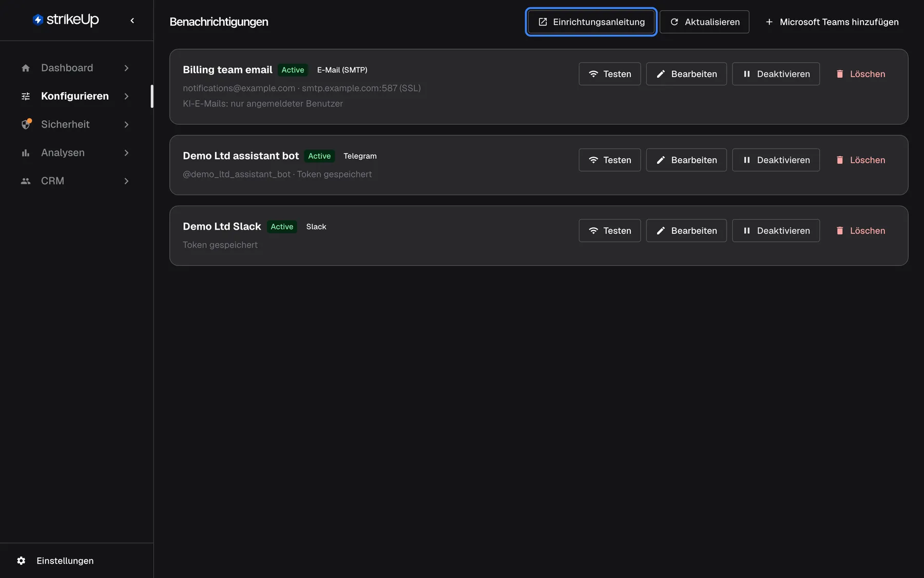Test the Billing team email channel
924x578 pixels.
point(610,74)
